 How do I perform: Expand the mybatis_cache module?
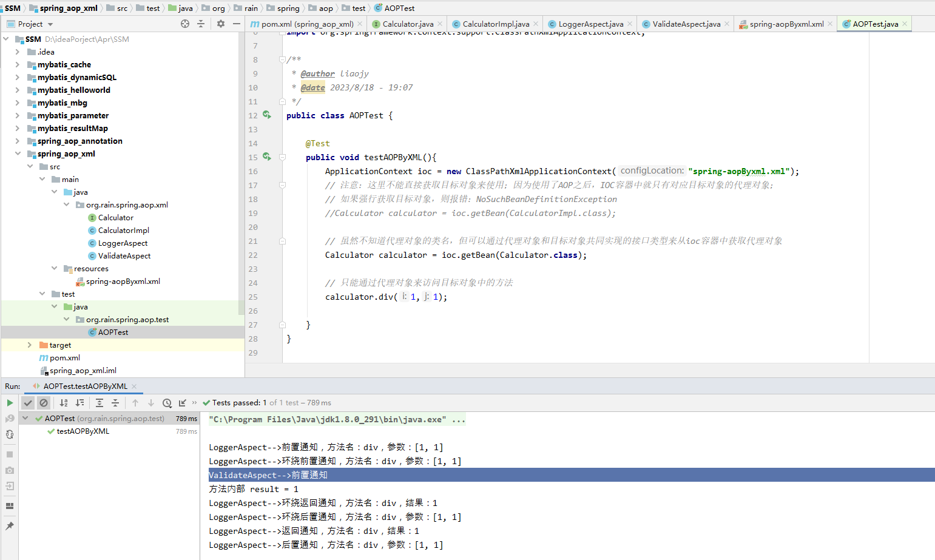coord(18,65)
